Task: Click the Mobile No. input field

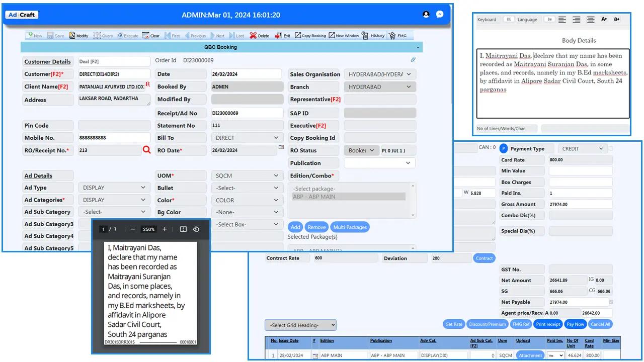Action: [x=114, y=138]
